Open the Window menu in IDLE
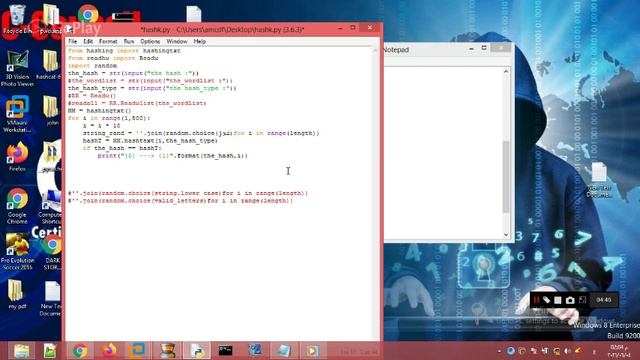Screen dimensions: 640x360 tap(177, 42)
